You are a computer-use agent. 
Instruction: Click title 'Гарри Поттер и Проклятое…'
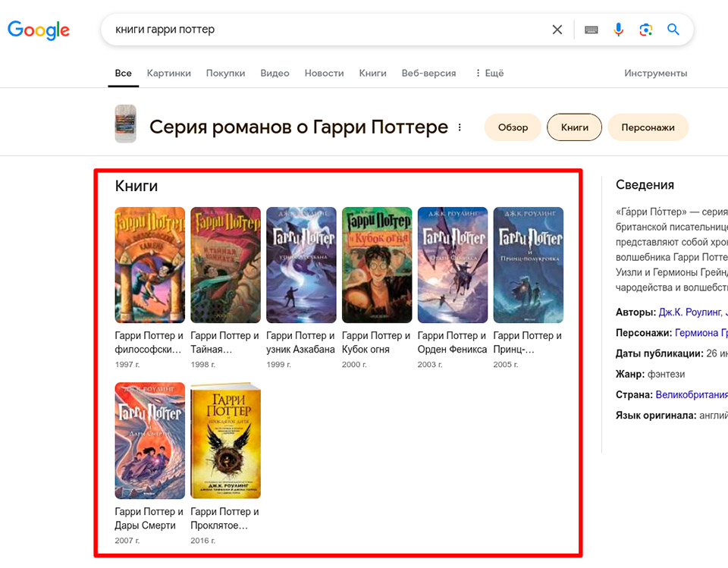[x=224, y=518]
